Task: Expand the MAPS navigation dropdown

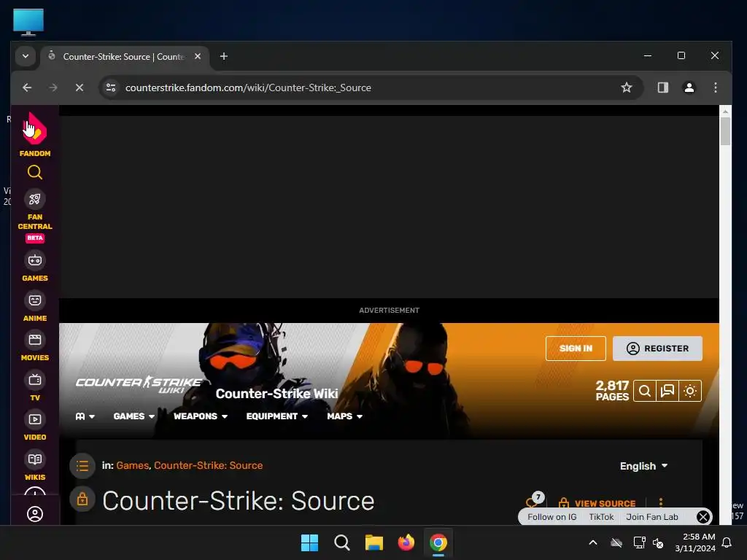Action: tap(344, 416)
